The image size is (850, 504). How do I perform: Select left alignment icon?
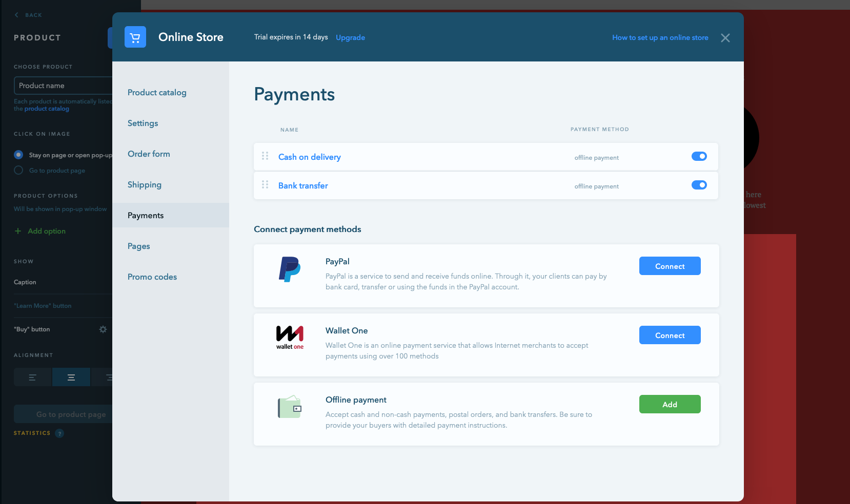(32, 377)
